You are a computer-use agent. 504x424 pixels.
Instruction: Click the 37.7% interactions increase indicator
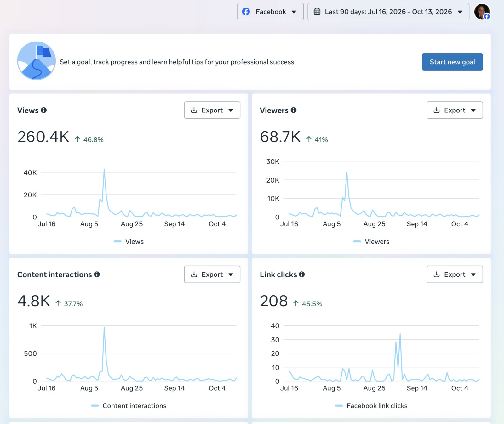tap(69, 304)
